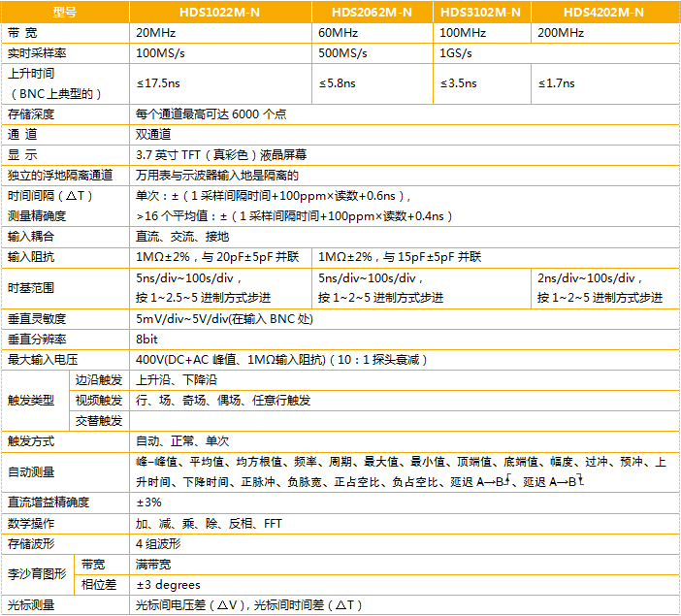Click the ≤17.5ns rise time value
Viewport: 681px width, 616px height.
coord(158,83)
